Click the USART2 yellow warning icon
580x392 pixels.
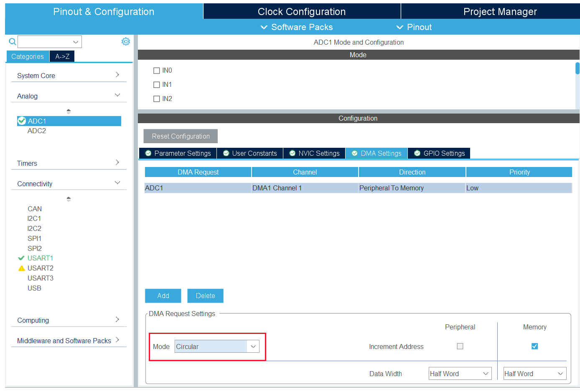coord(22,268)
